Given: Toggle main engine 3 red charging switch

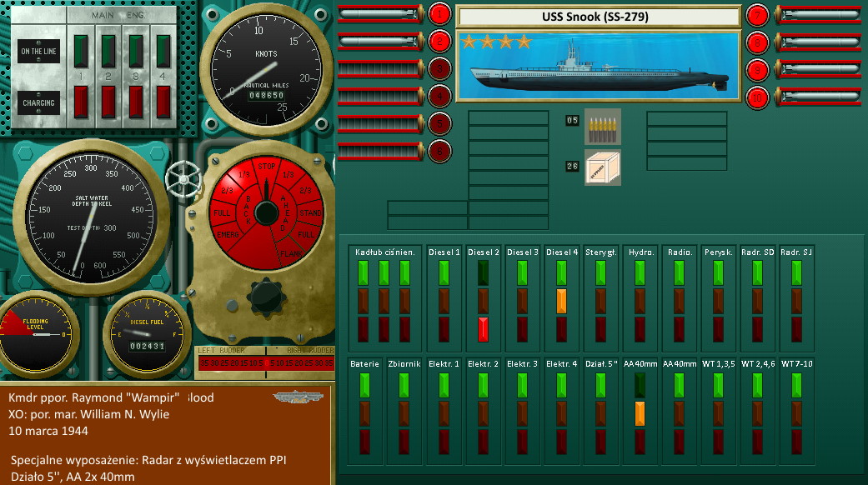Looking at the screenshot, I should click(x=137, y=102).
